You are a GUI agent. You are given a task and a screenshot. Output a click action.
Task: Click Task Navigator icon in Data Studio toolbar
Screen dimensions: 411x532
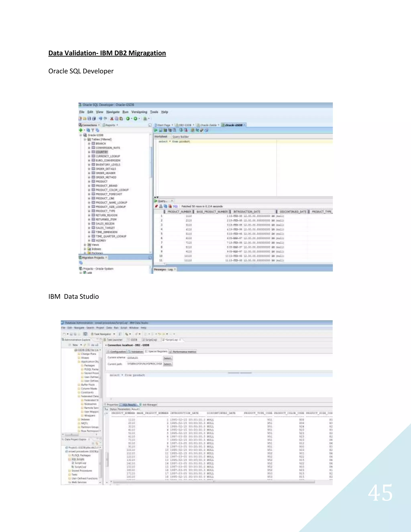(92, 334)
